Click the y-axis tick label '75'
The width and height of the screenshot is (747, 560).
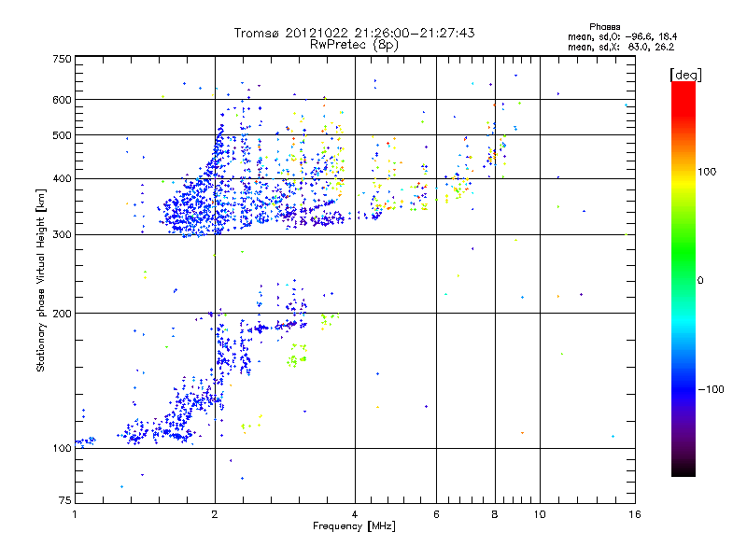coord(65,500)
